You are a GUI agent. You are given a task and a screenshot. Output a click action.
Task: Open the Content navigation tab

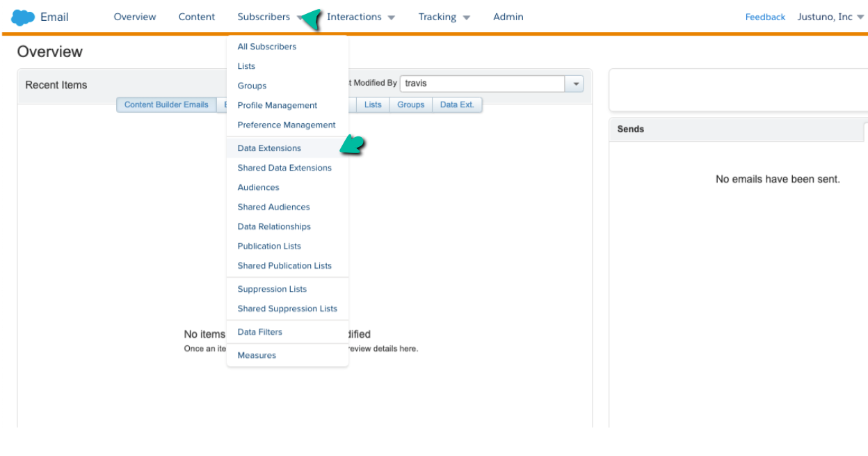click(x=197, y=17)
